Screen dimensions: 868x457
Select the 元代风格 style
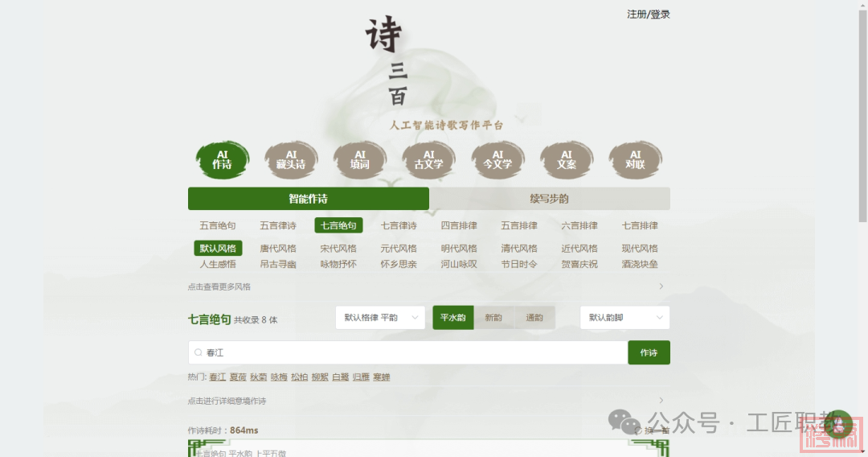(x=399, y=248)
